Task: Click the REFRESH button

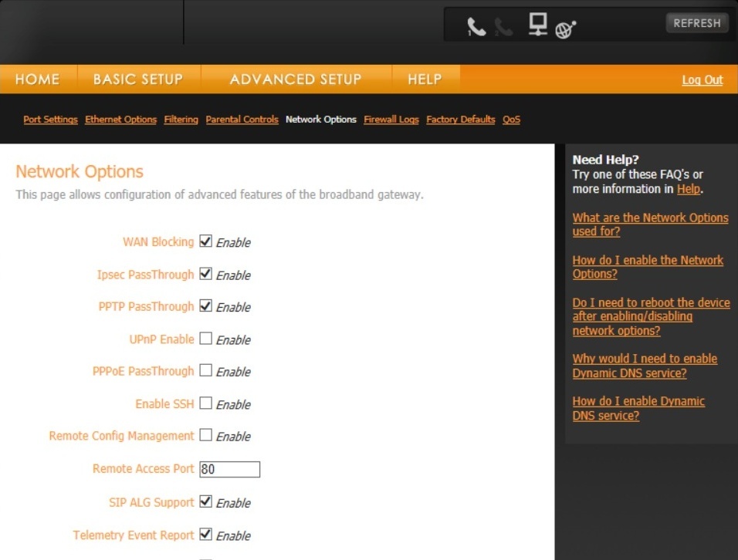Action: click(696, 23)
